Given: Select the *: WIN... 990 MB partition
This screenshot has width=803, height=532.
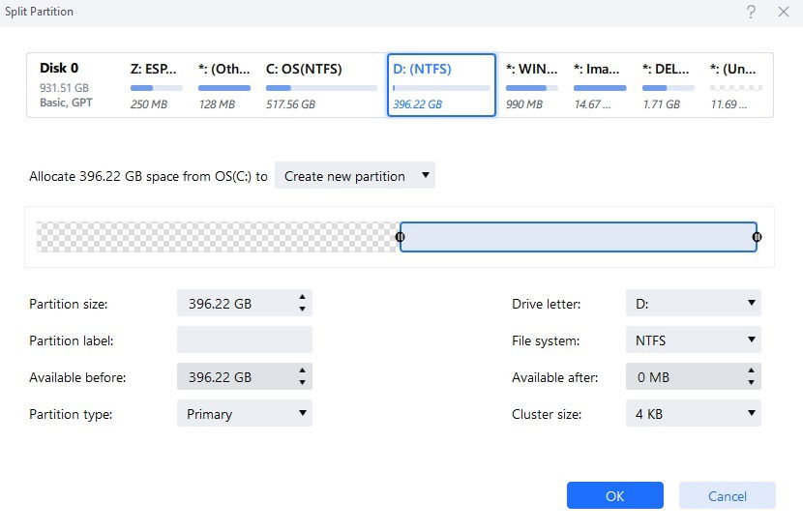Looking at the screenshot, I should tap(531, 85).
